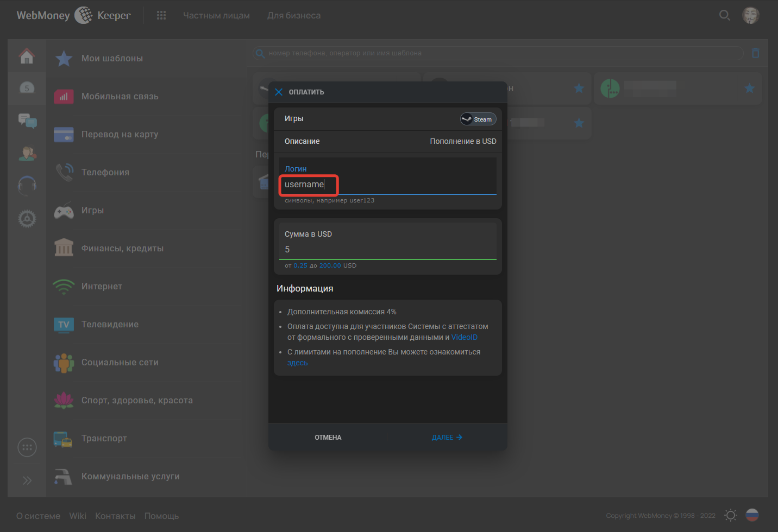Screen dimensions: 778x532
Task: Open the settings gear sidebar icon
Action: click(27, 219)
